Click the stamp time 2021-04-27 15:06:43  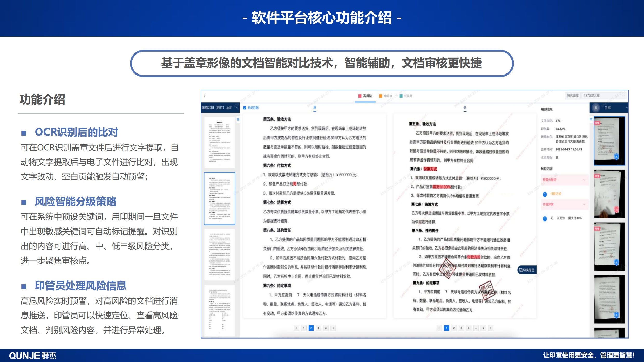pos(569,149)
